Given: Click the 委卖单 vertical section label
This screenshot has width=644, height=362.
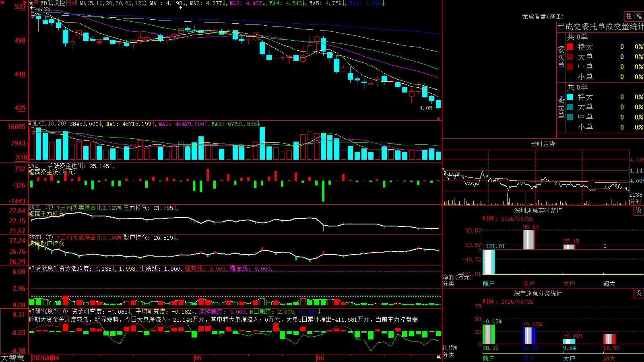Looking at the screenshot, I should click(561, 107).
